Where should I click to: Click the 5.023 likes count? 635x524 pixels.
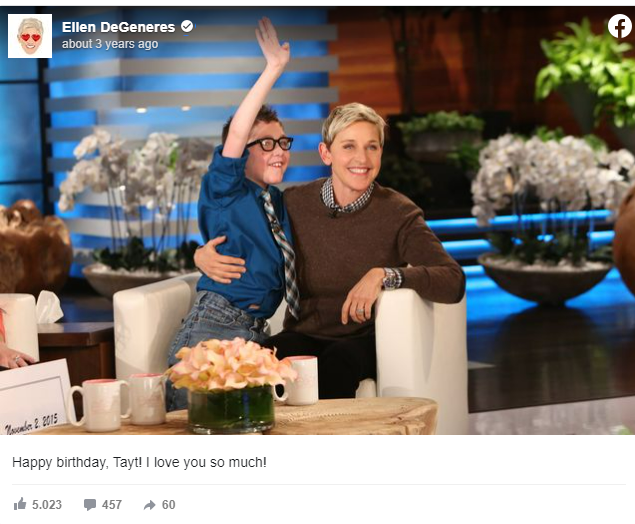[x=47, y=505]
